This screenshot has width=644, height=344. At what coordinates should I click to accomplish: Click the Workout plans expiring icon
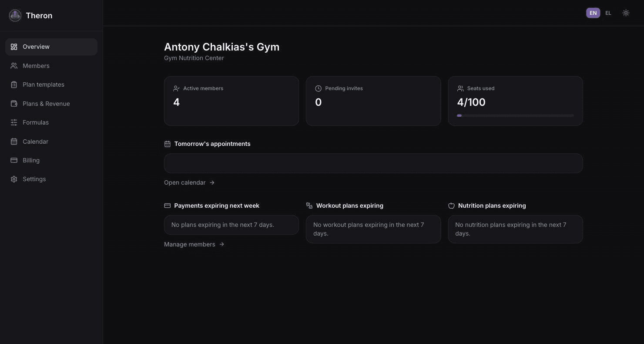pos(309,206)
